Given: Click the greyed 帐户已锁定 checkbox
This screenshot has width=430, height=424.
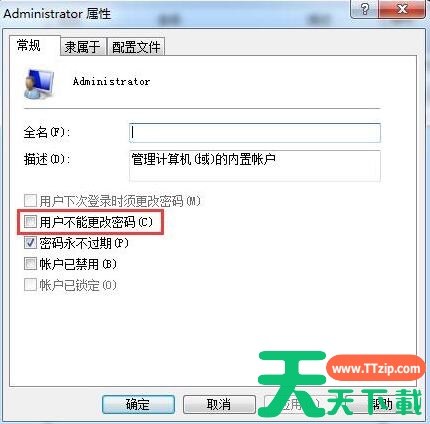Looking at the screenshot, I should 30,285.
